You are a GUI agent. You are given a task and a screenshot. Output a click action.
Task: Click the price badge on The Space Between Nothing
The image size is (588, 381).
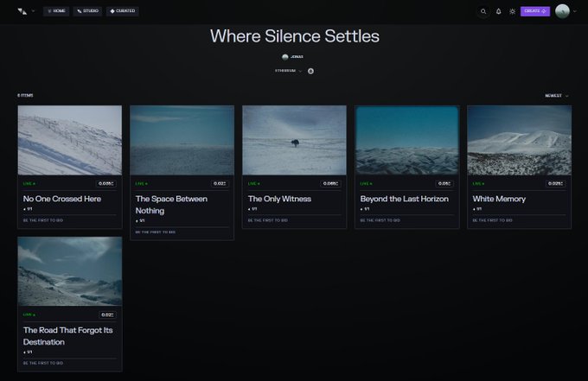click(x=220, y=183)
